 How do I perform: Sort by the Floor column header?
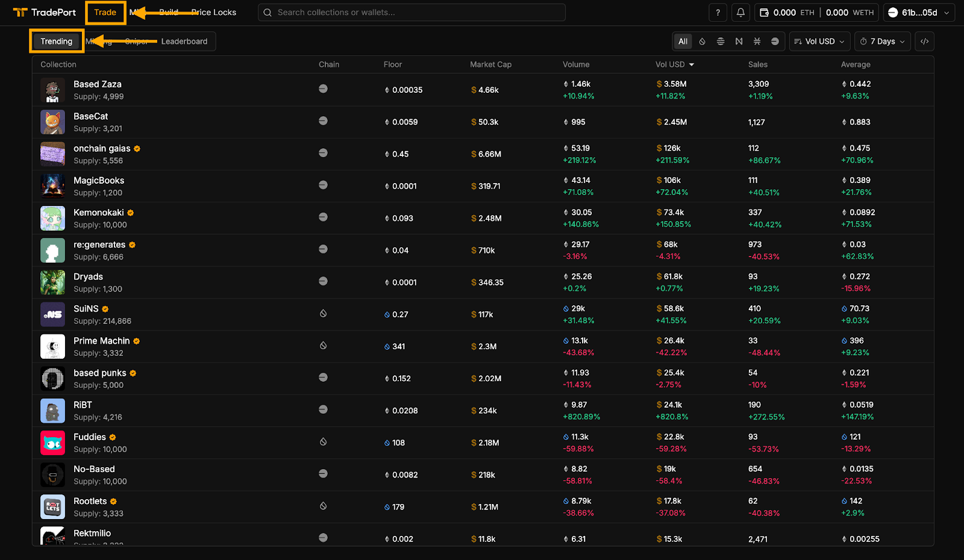[x=392, y=64]
